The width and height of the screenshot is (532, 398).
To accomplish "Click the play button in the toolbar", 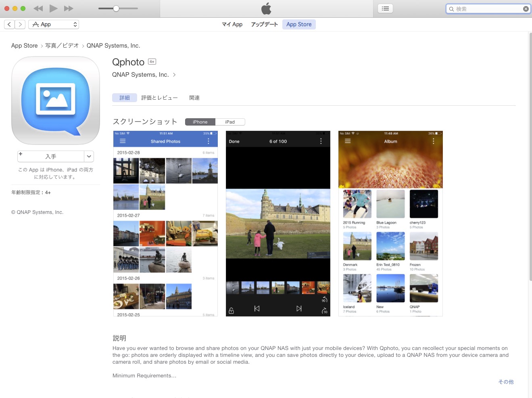I will tap(53, 8).
